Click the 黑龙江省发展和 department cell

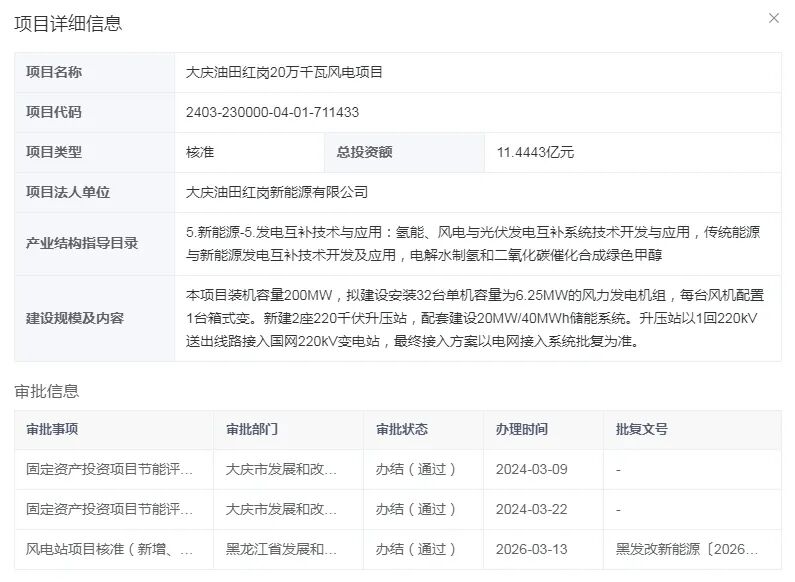tap(281, 549)
